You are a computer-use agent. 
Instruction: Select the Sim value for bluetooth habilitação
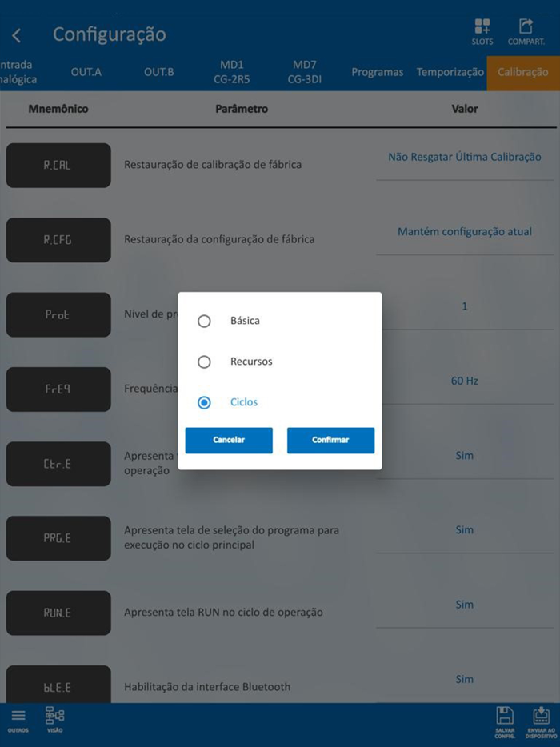click(x=465, y=678)
